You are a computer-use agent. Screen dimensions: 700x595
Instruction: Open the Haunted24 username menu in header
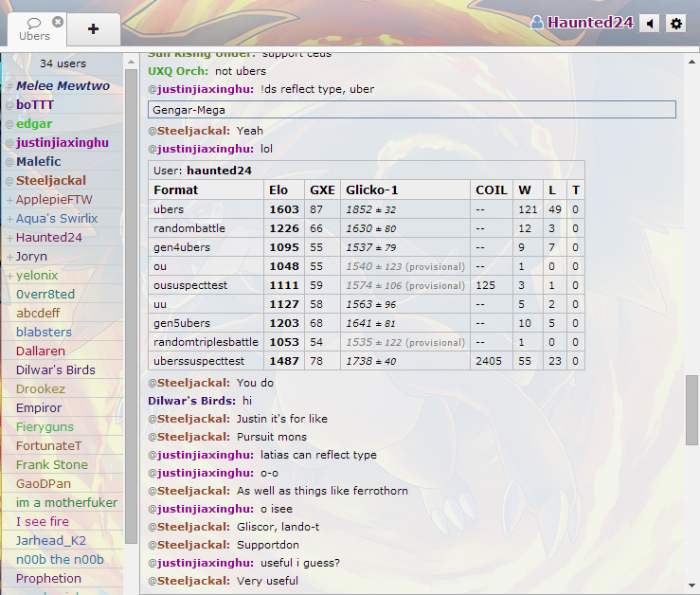tap(590, 23)
